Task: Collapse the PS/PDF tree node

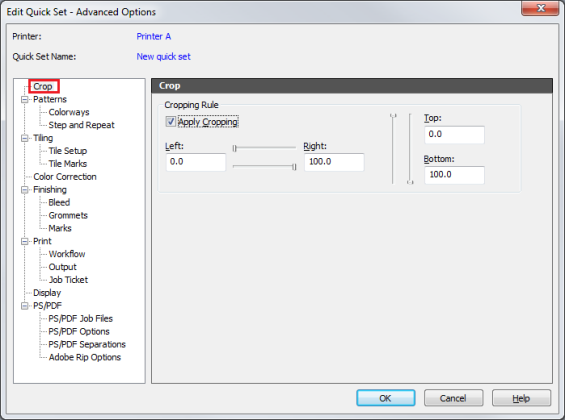Action: [25, 306]
